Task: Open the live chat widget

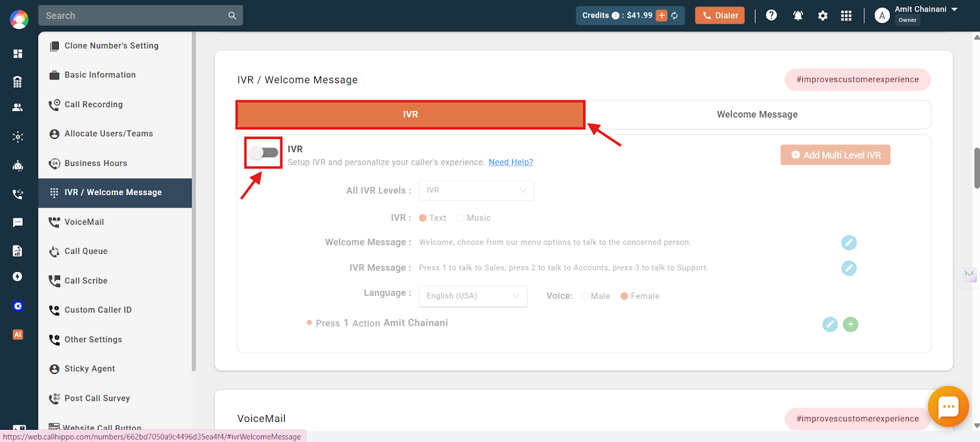Action: 948,406
